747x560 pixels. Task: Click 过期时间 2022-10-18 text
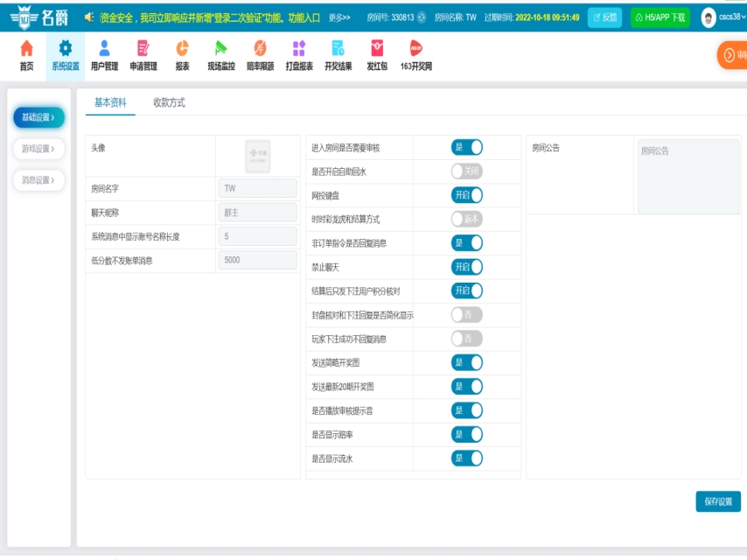click(x=532, y=17)
